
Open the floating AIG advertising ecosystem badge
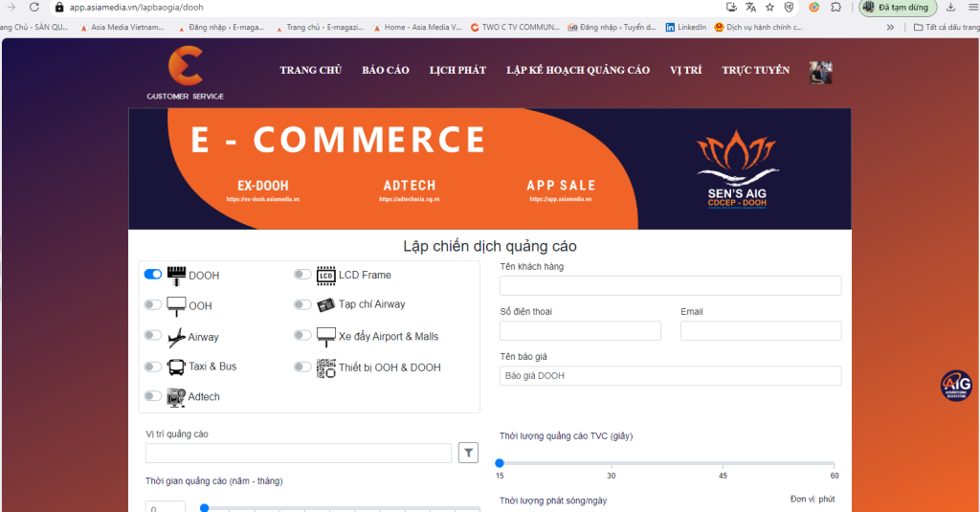[x=955, y=386]
